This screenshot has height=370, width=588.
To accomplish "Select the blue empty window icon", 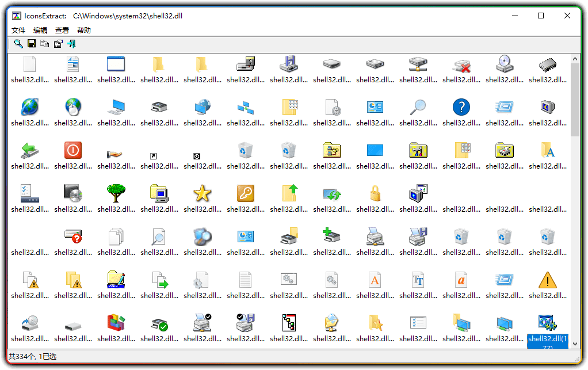I will pyautogui.click(x=116, y=64).
